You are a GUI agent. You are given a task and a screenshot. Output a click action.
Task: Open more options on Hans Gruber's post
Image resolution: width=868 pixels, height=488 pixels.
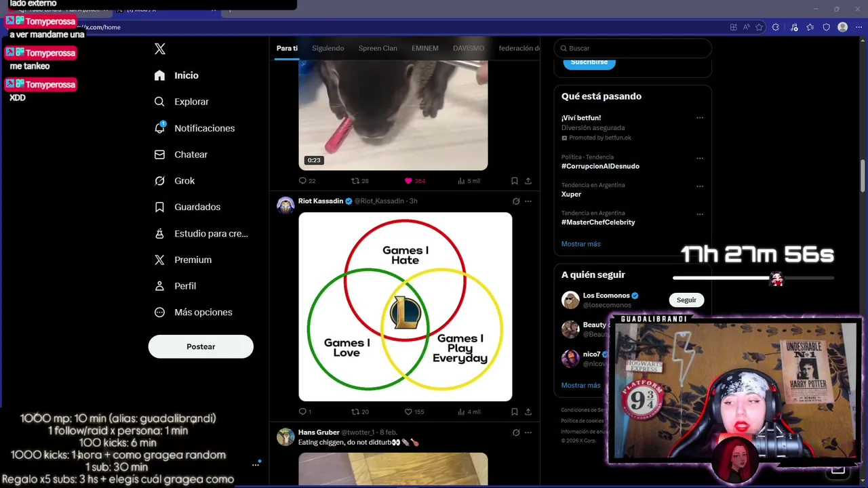[528, 432]
